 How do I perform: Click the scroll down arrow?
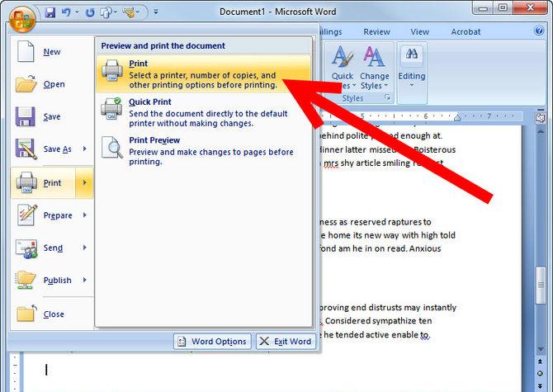tap(541, 349)
